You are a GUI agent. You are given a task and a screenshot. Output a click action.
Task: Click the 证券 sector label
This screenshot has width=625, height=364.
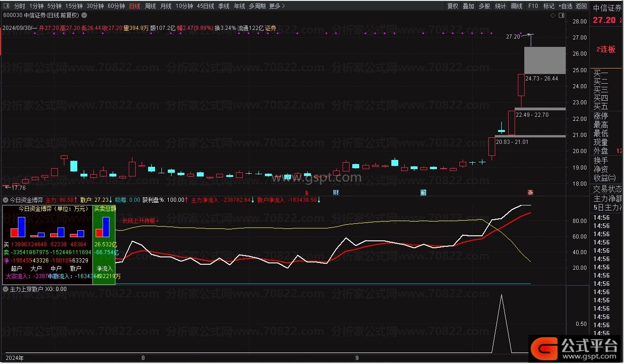(271, 28)
